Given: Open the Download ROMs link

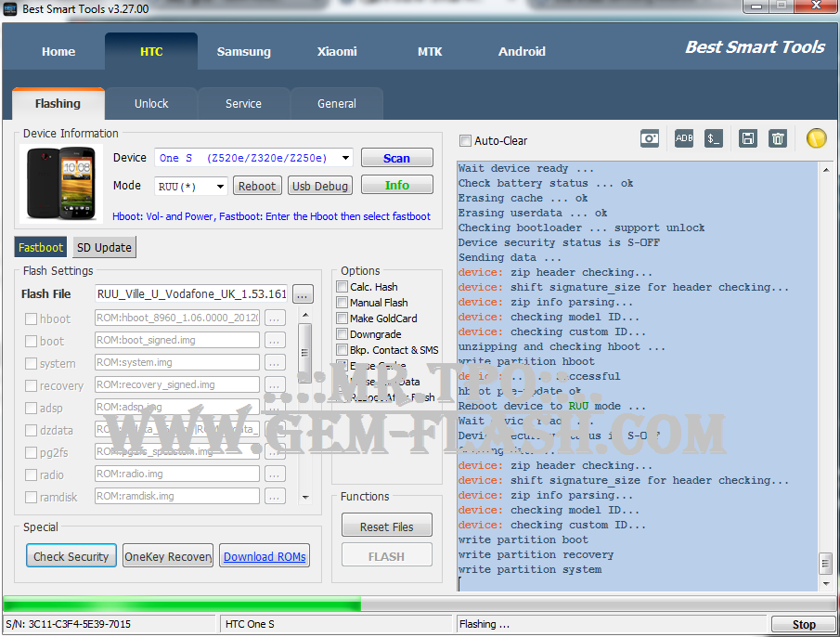Looking at the screenshot, I should 265,556.
